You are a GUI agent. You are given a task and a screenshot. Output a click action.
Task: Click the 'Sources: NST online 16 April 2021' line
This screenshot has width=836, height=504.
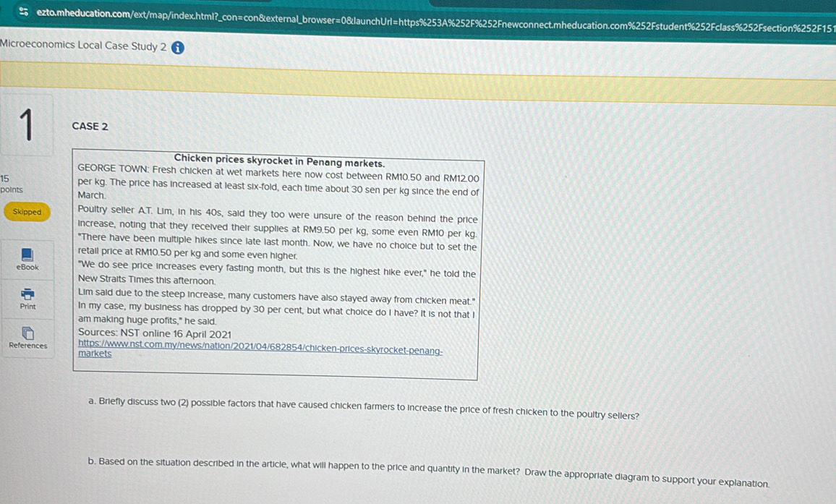click(x=155, y=334)
